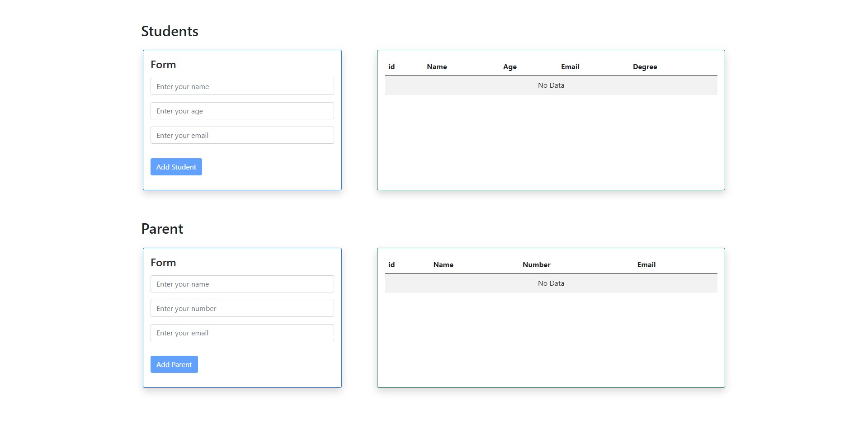The height and width of the screenshot is (438, 868).
Task: Click the parent table id header
Action: tap(392, 265)
